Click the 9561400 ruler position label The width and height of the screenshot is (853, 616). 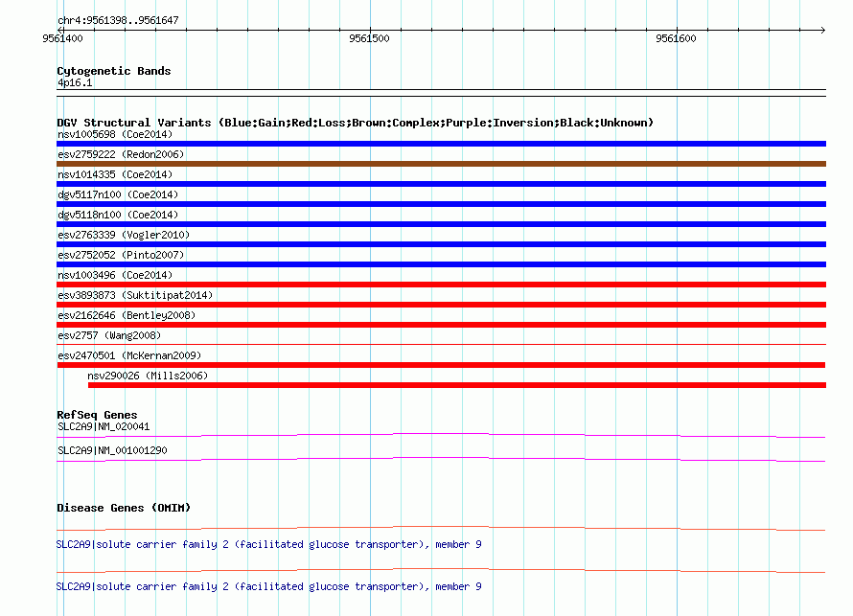(x=62, y=38)
